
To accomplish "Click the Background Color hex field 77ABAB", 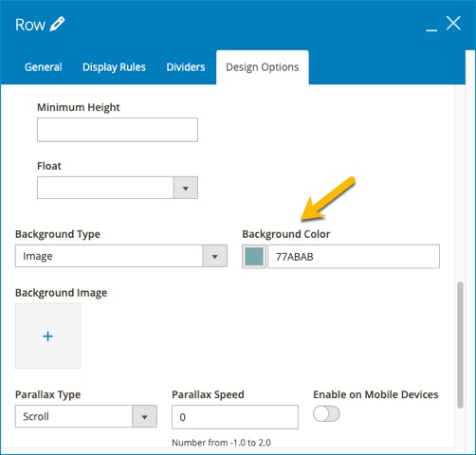I will tap(354, 257).
